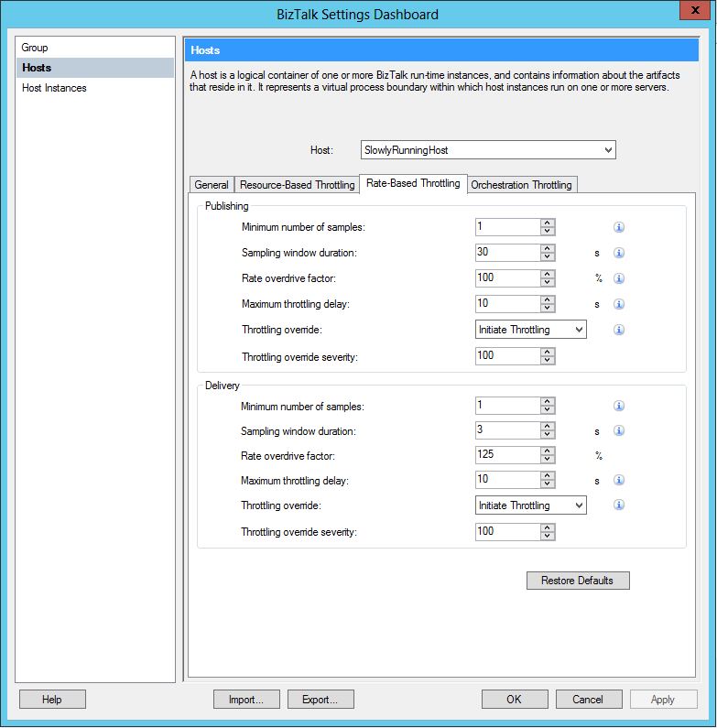Switch to Orchestration Throttling tab
The width and height of the screenshot is (717, 728).
tap(522, 185)
